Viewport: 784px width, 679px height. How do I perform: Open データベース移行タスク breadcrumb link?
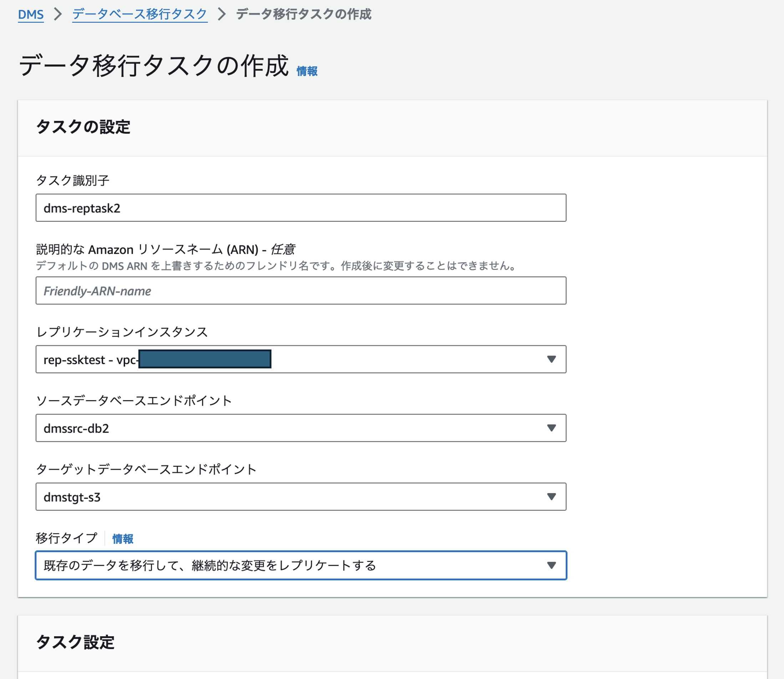coord(140,14)
